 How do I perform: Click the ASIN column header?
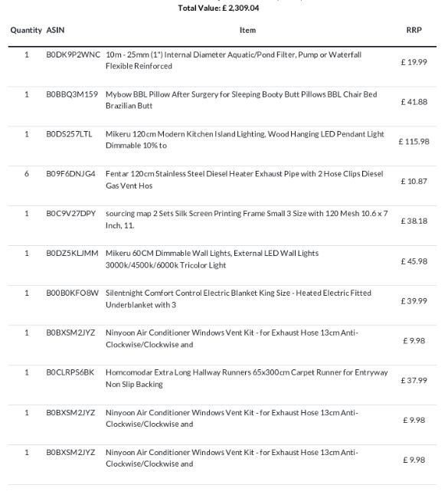click(x=55, y=30)
